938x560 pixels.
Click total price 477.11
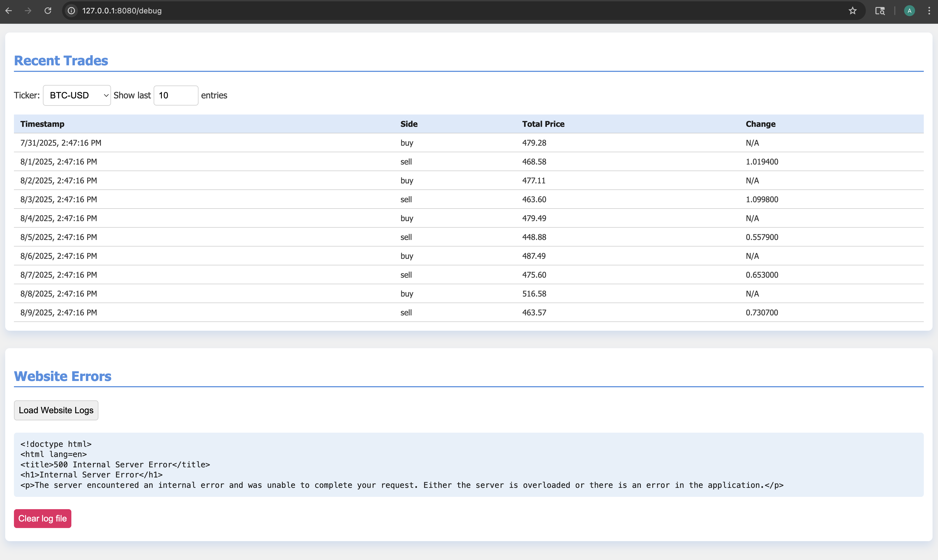point(534,180)
